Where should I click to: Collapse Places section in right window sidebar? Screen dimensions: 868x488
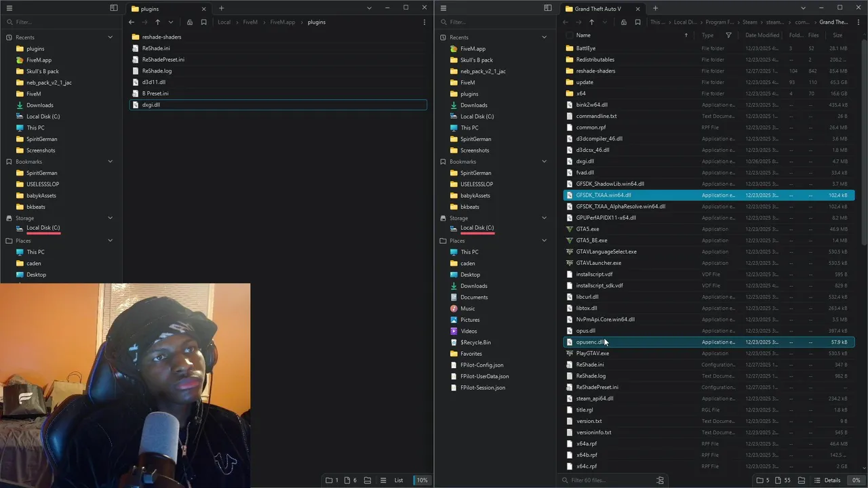[544, 241]
